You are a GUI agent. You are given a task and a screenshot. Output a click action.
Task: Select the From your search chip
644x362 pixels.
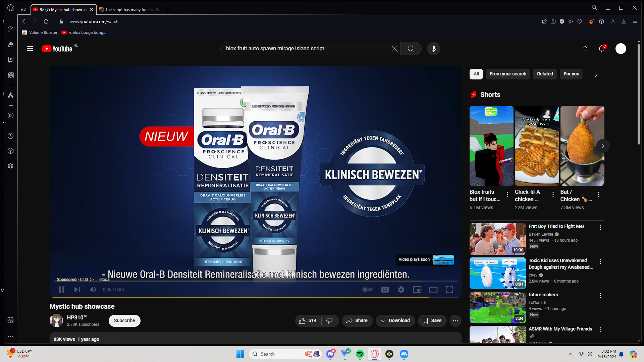(x=508, y=74)
